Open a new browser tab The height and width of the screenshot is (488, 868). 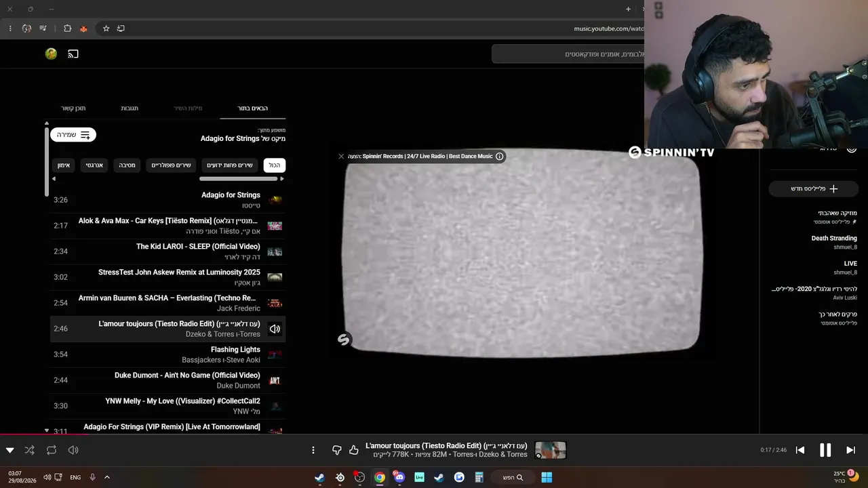[x=628, y=9]
